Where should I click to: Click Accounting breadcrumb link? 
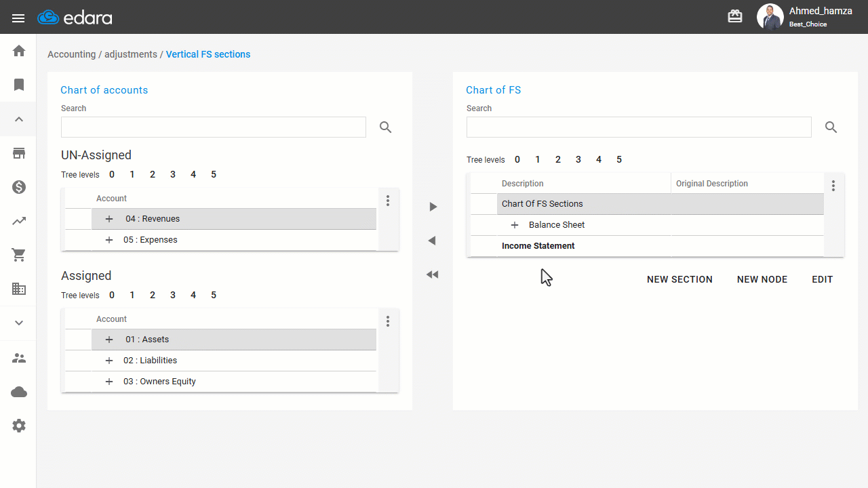coord(71,54)
